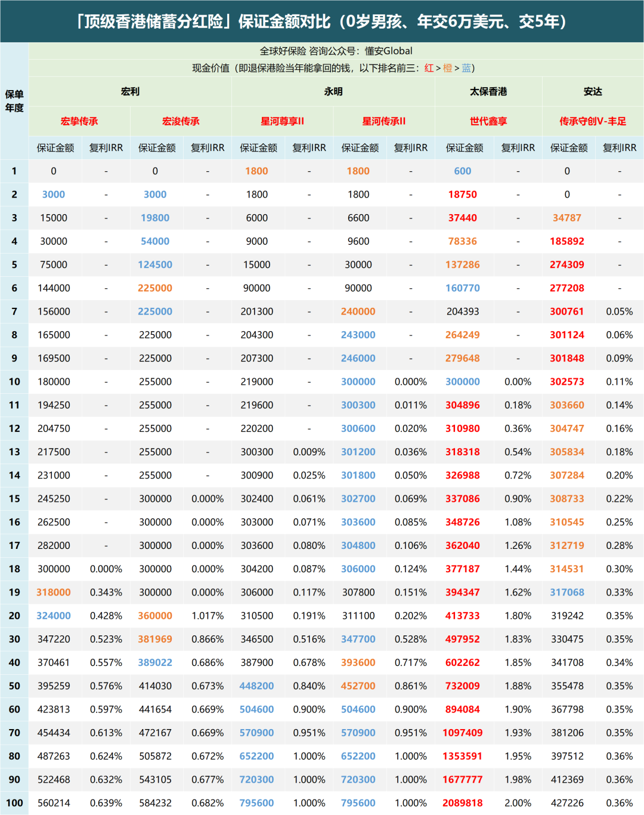The width and height of the screenshot is (644, 815).
Task: Click the 传承守创V-丰足 product name
Action: point(593,121)
